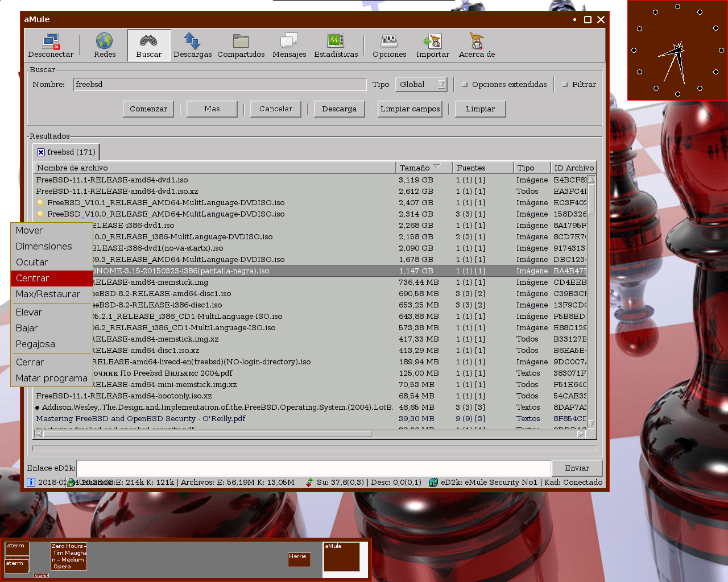Click the Importar toolbar icon

point(433,45)
